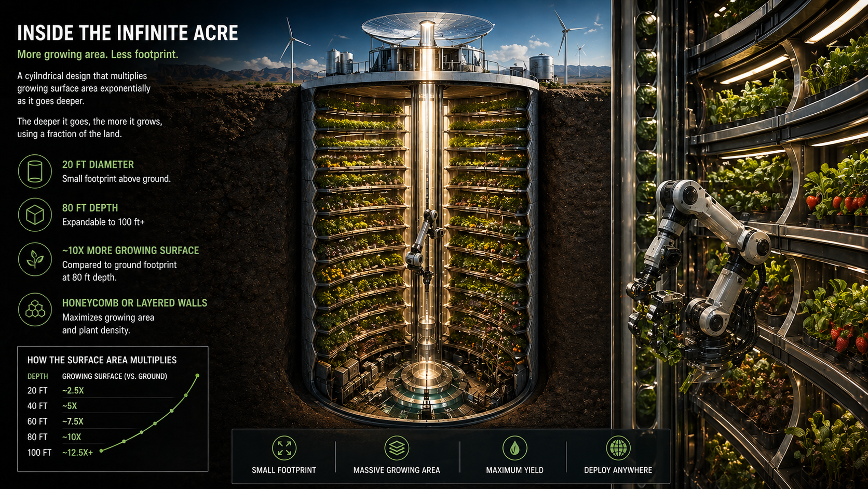Click the cube icon next to 80 FT DEPTH
The height and width of the screenshot is (489, 868).
[35, 215]
